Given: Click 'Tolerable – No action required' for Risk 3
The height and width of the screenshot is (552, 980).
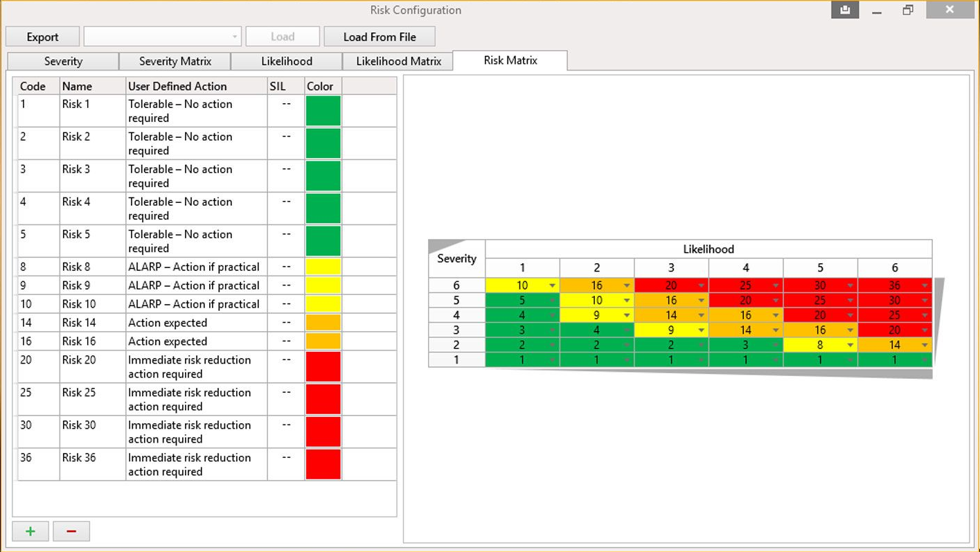Looking at the screenshot, I should coord(180,176).
